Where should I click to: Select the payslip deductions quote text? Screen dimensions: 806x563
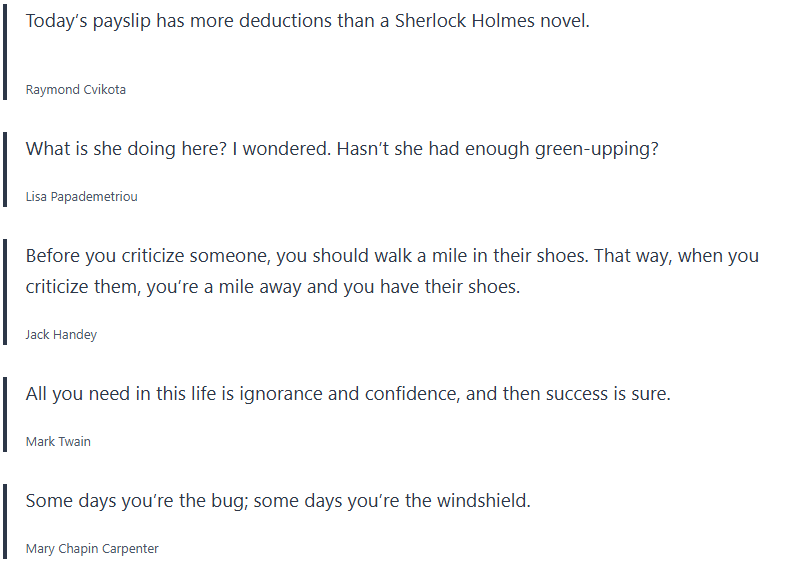(x=307, y=21)
